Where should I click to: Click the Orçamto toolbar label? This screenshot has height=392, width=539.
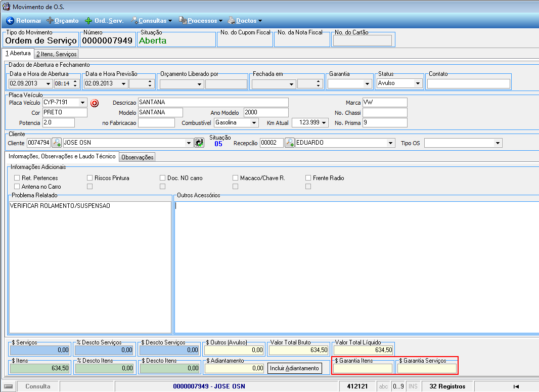(x=67, y=21)
